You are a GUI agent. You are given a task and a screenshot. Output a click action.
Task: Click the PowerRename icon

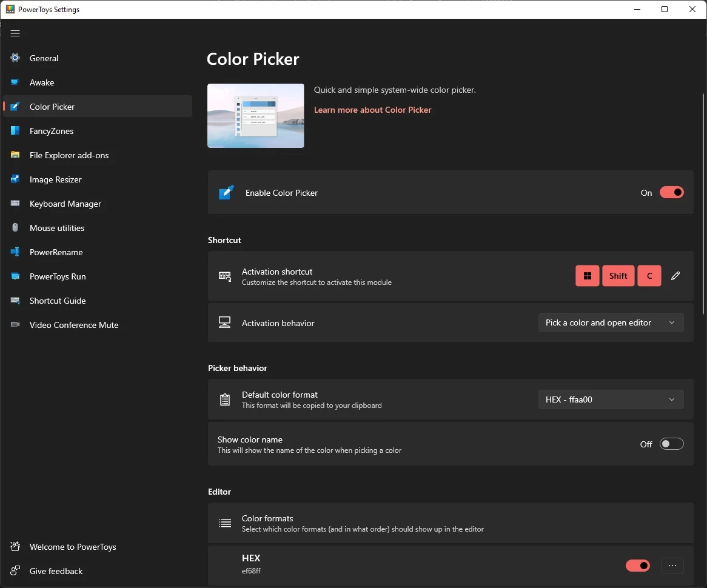(x=15, y=252)
